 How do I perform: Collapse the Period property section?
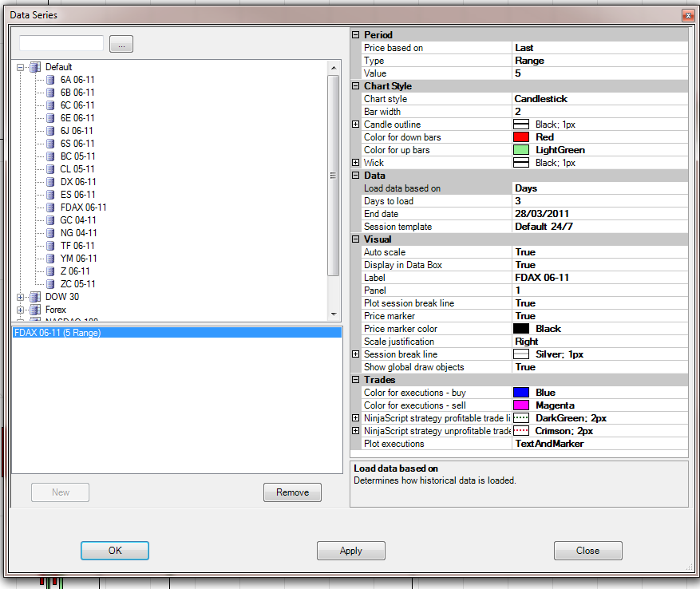[355, 35]
